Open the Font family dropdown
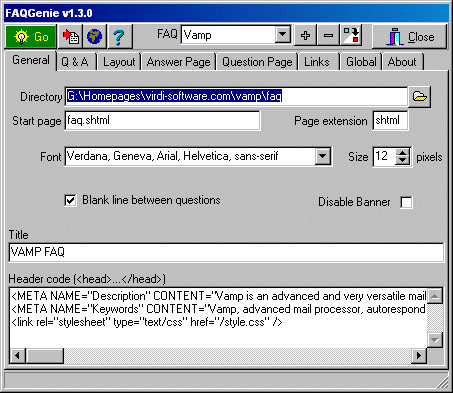The height and width of the screenshot is (393, 453). pyautogui.click(x=323, y=156)
